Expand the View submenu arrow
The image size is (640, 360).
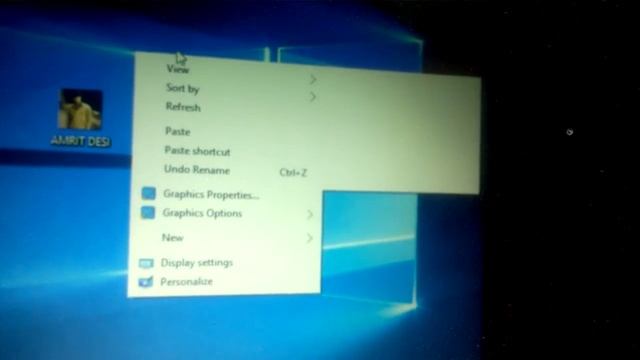(x=313, y=79)
